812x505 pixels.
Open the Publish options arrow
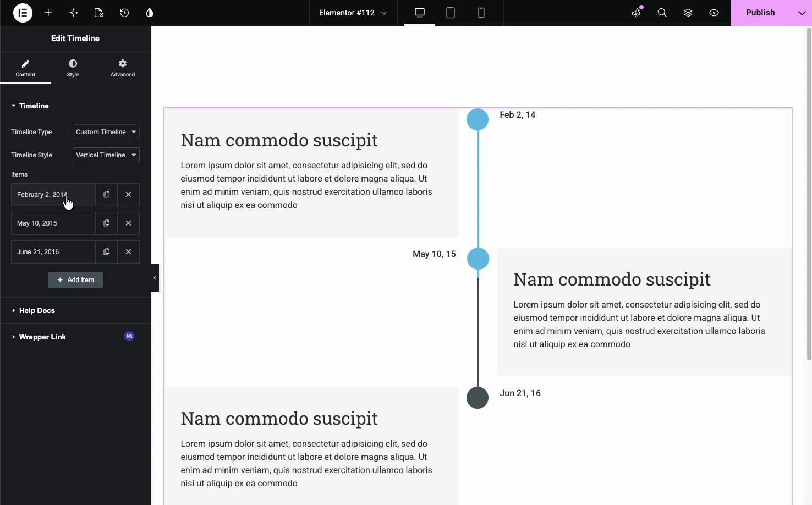click(x=802, y=13)
